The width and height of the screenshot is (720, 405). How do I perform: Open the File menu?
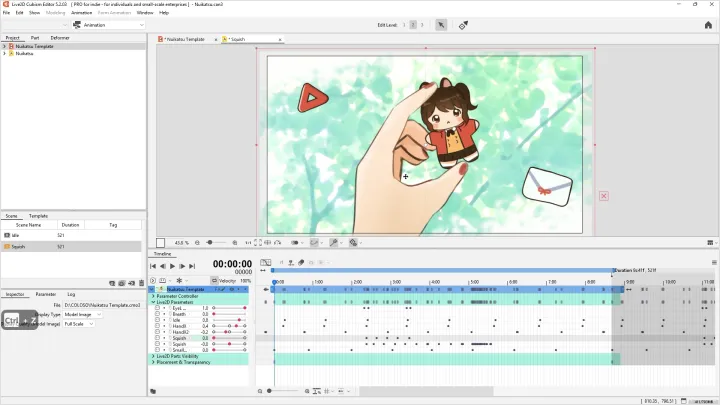coord(6,13)
